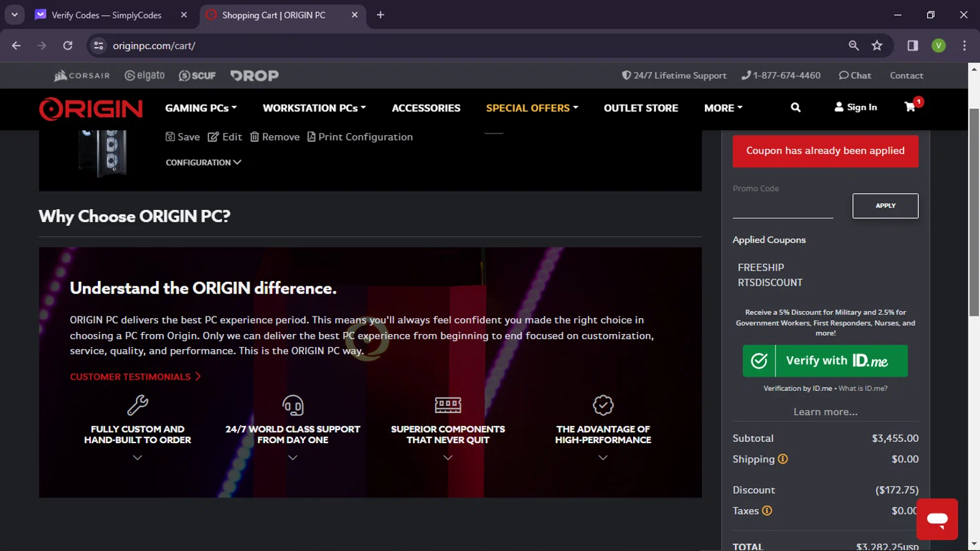Click the APPLY promo code button
980x551 pixels.
pos(885,206)
